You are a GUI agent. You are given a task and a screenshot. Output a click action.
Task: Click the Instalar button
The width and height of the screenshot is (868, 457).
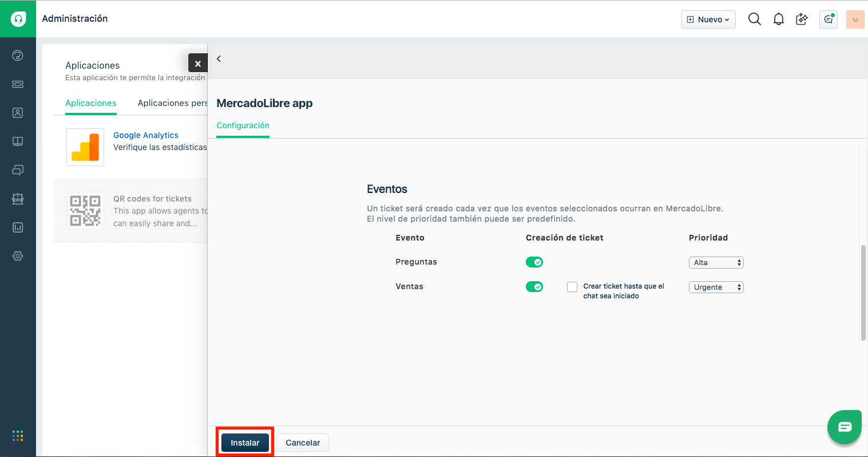[245, 443]
